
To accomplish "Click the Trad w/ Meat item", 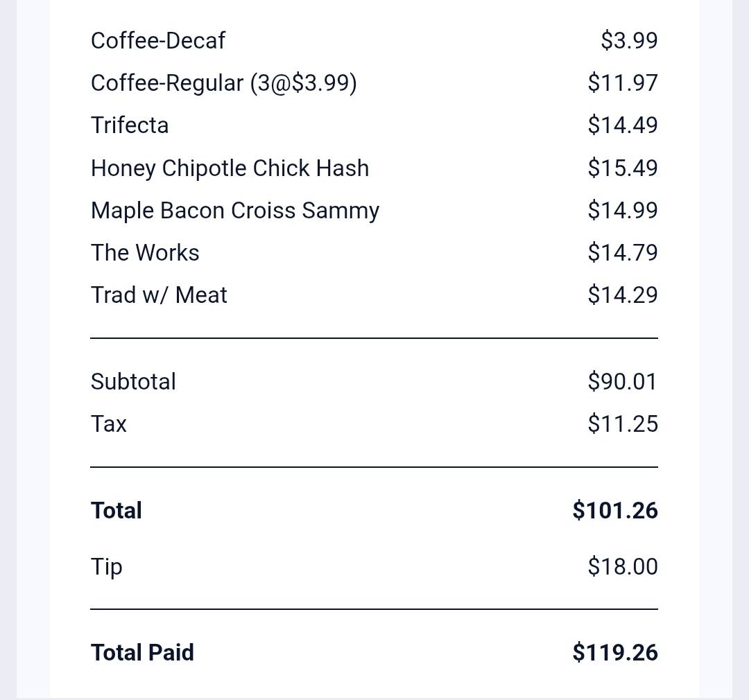I will pos(159,295).
